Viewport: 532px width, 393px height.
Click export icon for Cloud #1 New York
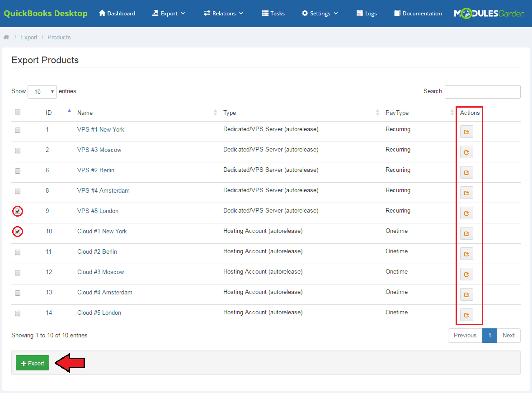(x=466, y=233)
